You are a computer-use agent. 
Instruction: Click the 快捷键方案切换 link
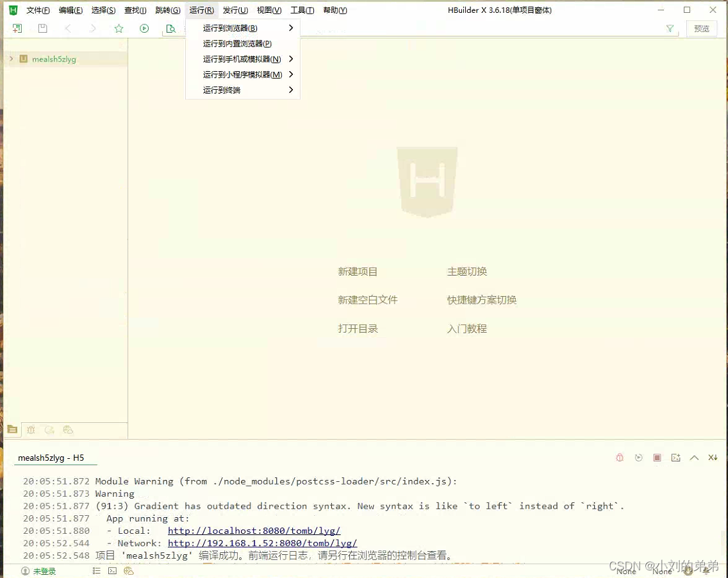pyautogui.click(x=482, y=300)
